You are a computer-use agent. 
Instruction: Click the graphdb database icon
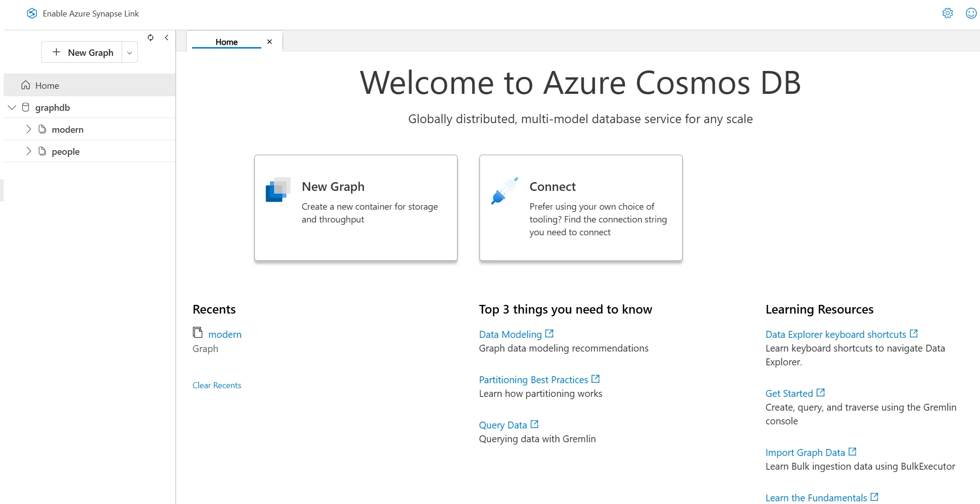26,108
